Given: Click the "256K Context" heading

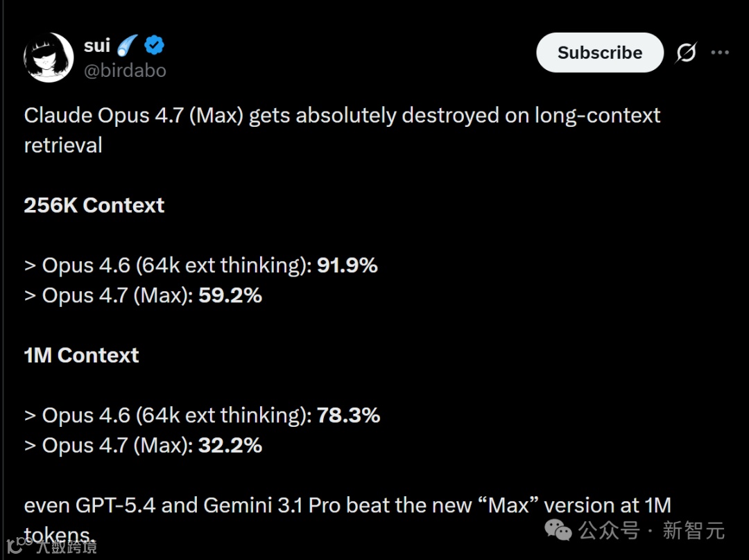Looking at the screenshot, I should [94, 206].
